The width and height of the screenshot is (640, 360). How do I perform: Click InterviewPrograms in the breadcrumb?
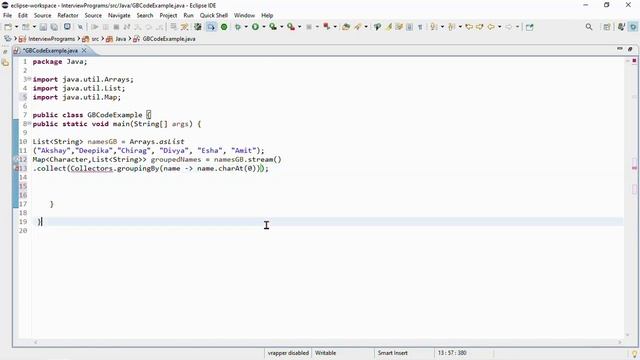52,39
